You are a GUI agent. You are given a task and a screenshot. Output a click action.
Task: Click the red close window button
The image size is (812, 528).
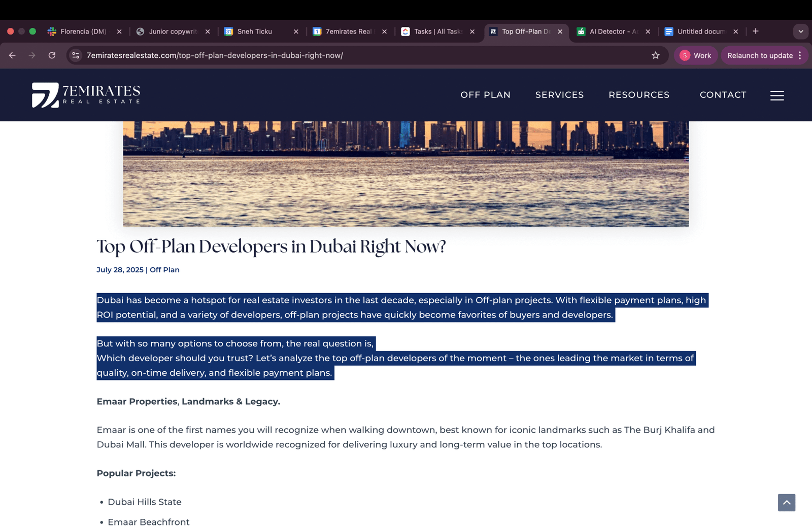(10, 31)
